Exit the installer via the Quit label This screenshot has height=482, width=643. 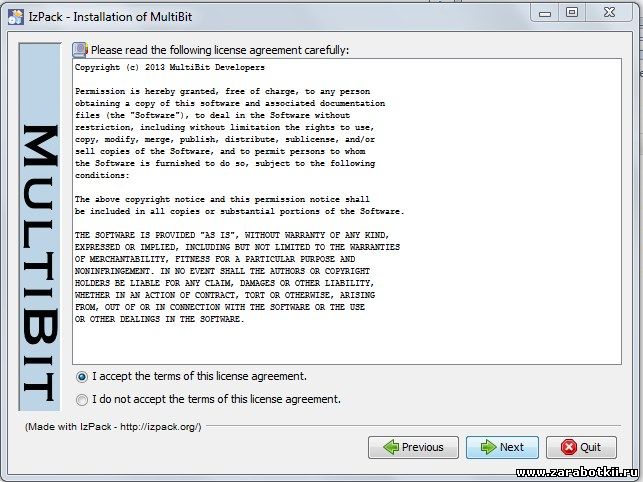[591, 447]
